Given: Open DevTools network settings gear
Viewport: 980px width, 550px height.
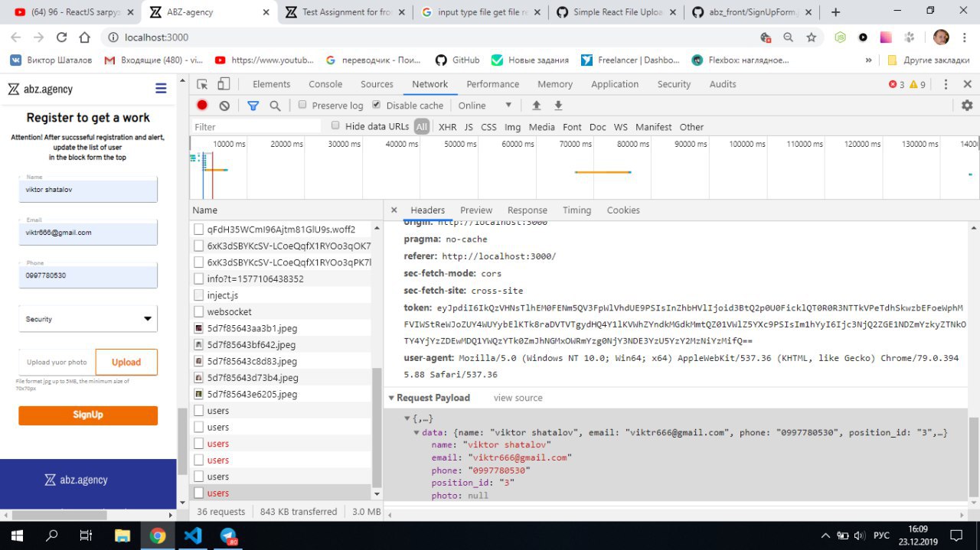Looking at the screenshot, I should click(967, 106).
